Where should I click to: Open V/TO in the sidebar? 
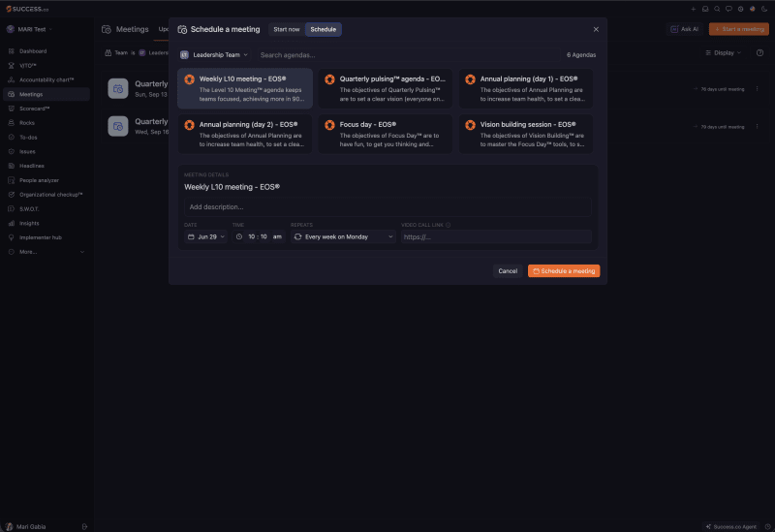point(46,65)
